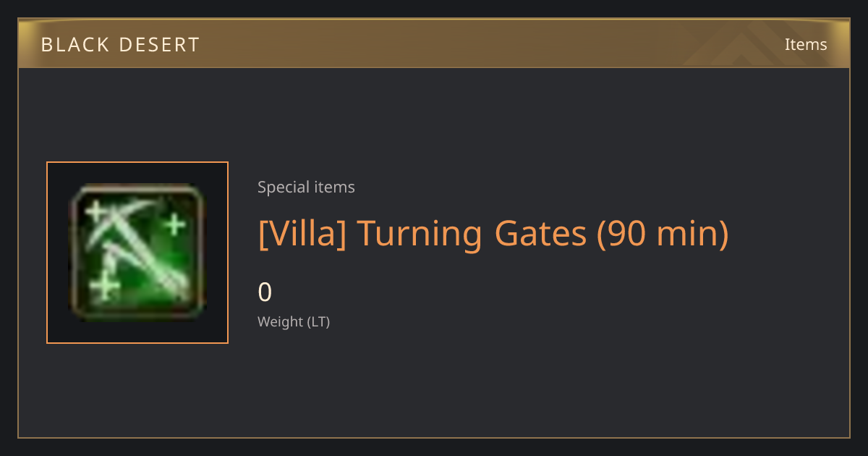Click the green Turning Gates pickaxe icon
Image resolution: width=868 pixels, height=456 pixels.
(x=137, y=252)
